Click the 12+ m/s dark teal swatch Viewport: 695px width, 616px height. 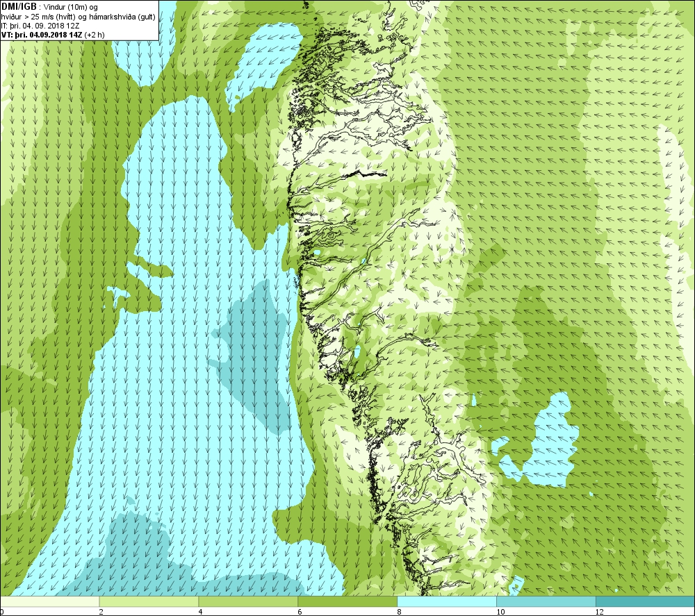pyautogui.click(x=646, y=601)
